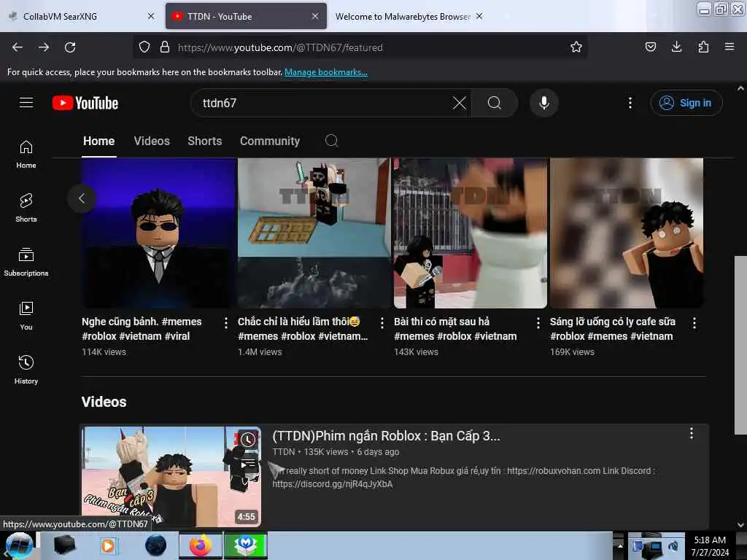Add video to Watch later clock icon
The width and height of the screenshot is (747, 560).
pyautogui.click(x=247, y=440)
